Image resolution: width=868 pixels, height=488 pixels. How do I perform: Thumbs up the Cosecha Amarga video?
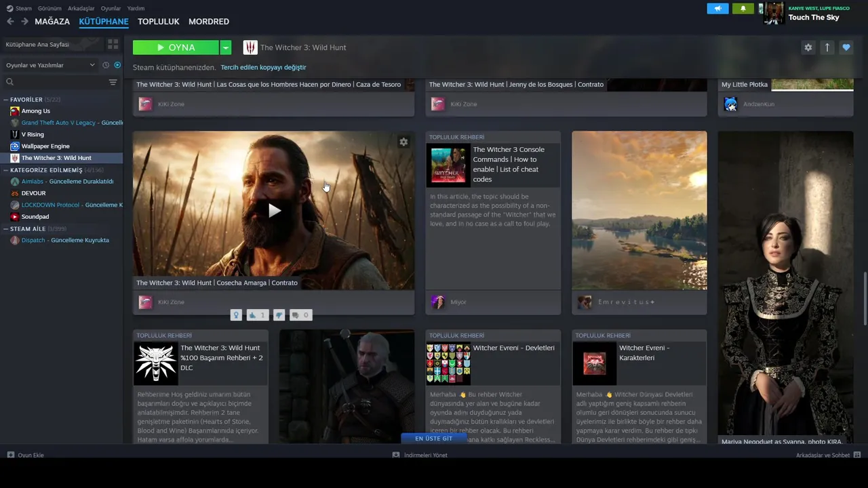tap(256, 315)
